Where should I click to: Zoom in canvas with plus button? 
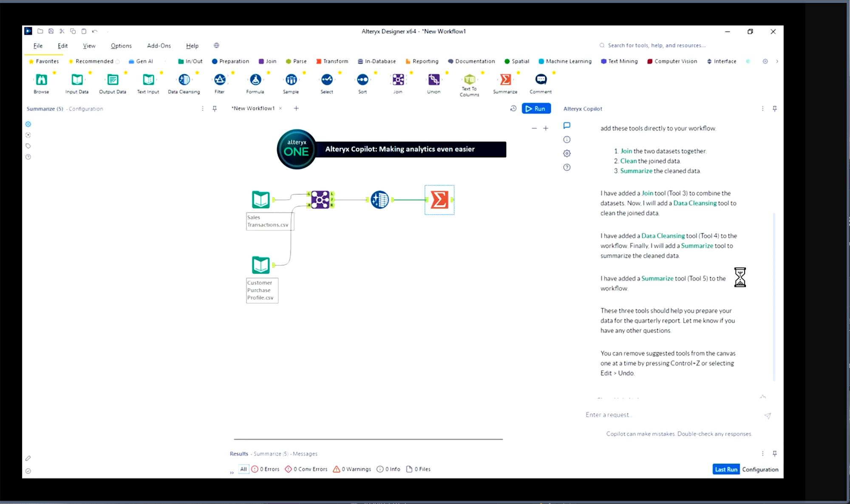click(546, 128)
